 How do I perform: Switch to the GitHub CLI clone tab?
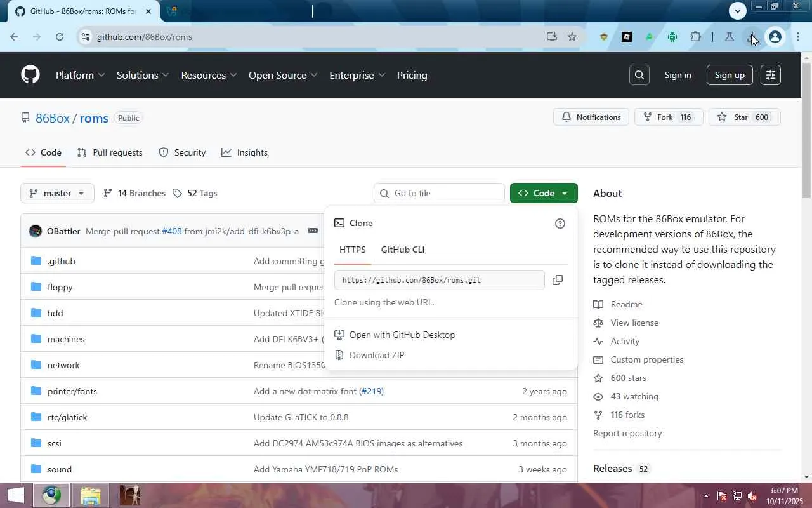[x=403, y=250]
